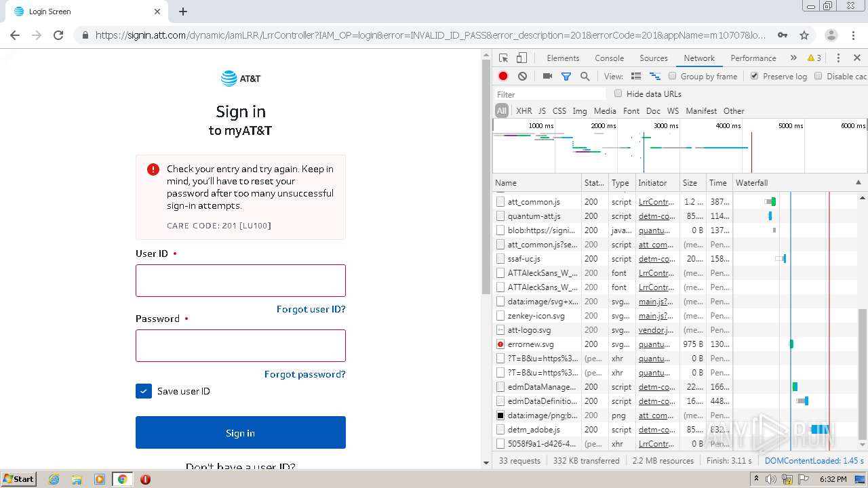868x488 pixels.
Task: Click the Windows Start button
Action: 19,479
